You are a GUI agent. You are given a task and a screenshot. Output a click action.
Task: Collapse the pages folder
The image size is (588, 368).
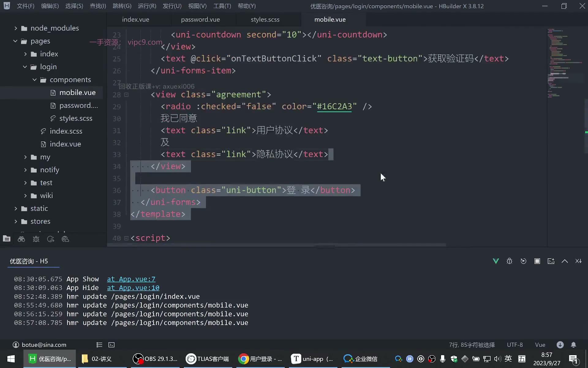point(15,41)
